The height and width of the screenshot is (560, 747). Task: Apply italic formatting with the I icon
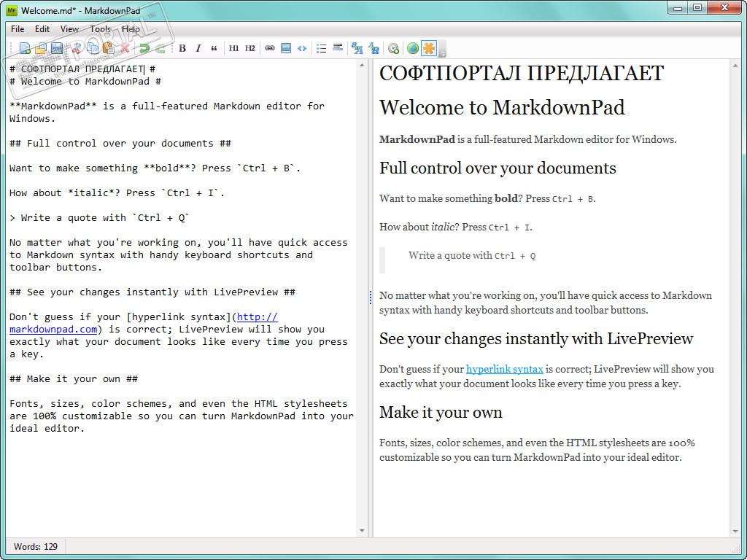coord(198,48)
